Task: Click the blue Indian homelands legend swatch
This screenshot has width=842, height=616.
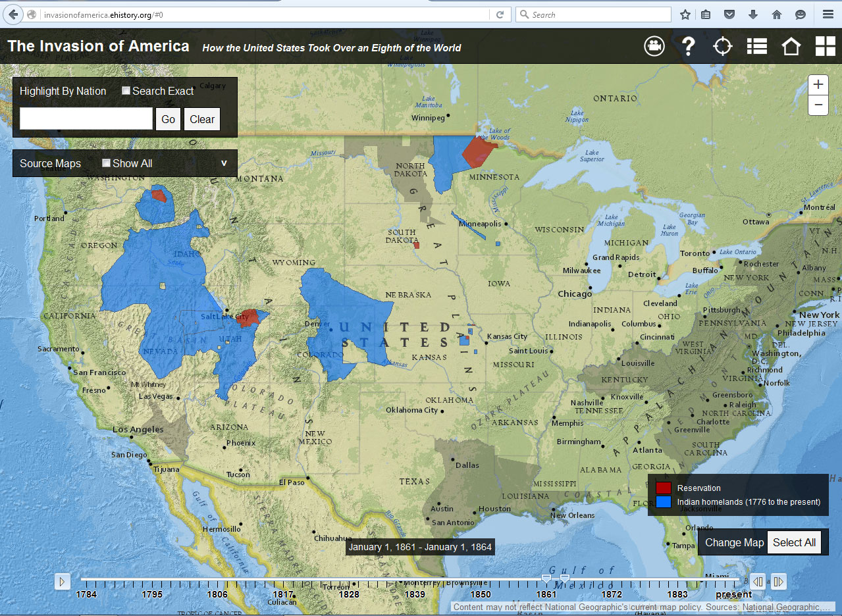Action: pos(664,501)
